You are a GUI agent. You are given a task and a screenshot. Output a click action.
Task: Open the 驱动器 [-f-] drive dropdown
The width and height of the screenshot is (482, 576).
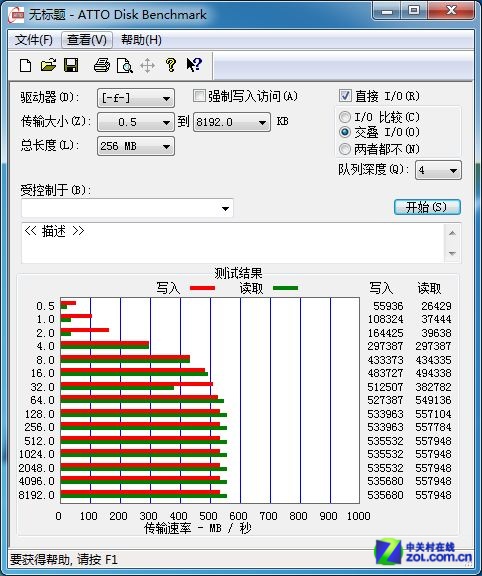point(136,98)
